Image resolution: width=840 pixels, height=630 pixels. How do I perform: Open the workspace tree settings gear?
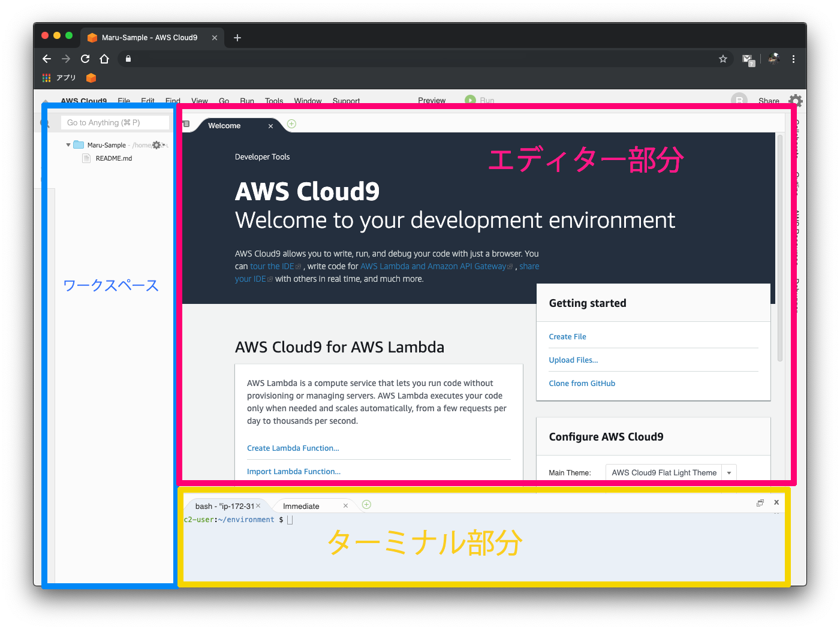tap(156, 145)
